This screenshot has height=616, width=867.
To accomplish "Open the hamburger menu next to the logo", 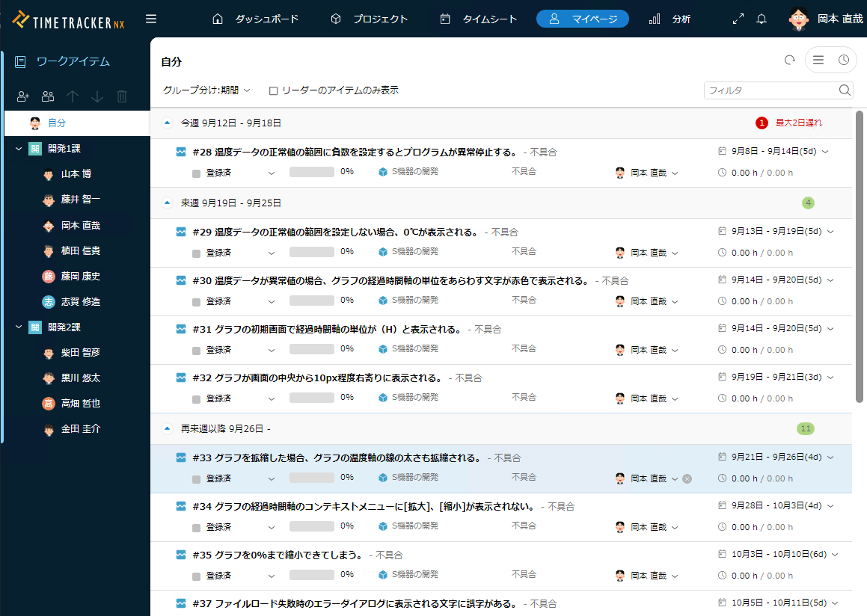I will coord(152,19).
